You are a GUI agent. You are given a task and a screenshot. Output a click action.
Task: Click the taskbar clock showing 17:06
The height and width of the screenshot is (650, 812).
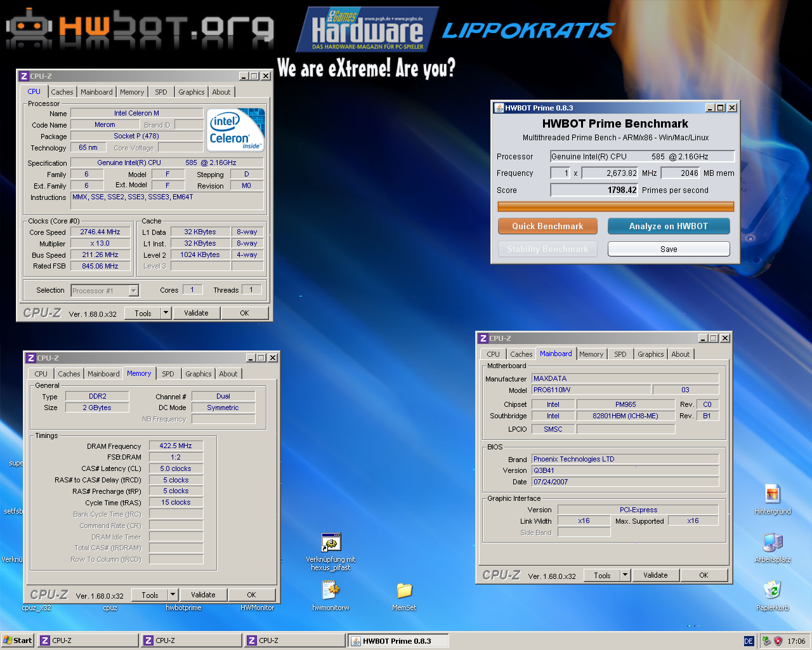796,641
